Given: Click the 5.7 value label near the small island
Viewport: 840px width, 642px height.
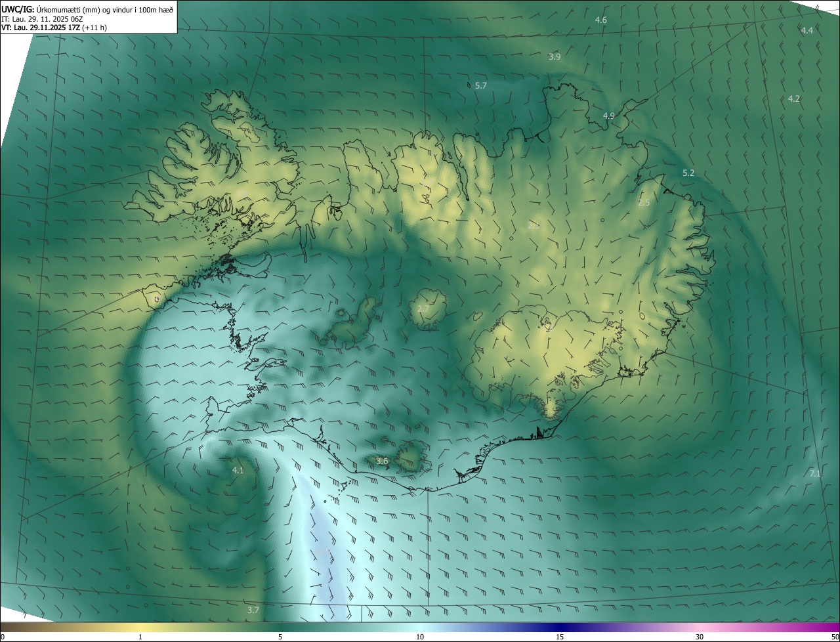Looking at the screenshot, I should (480, 86).
